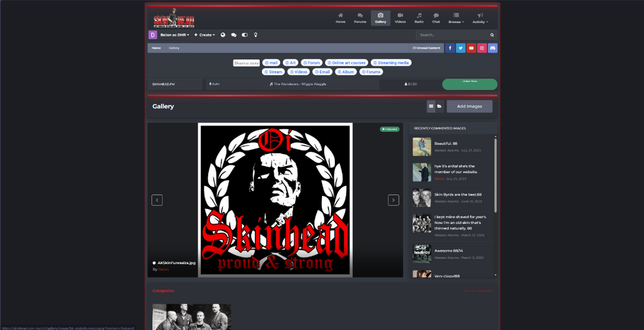This screenshot has width=644, height=330.
Task: Open the Browse dropdown in navigation
Action: [x=456, y=18]
